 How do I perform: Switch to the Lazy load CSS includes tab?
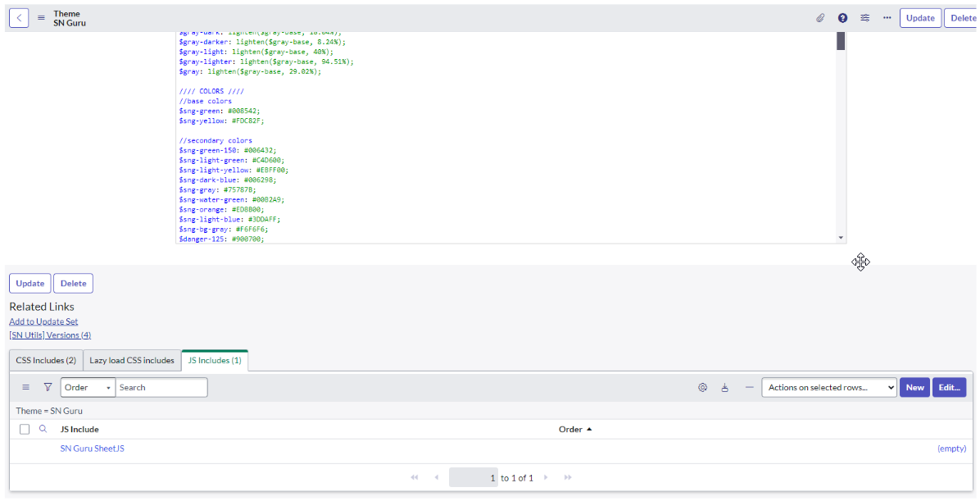[x=132, y=360]
